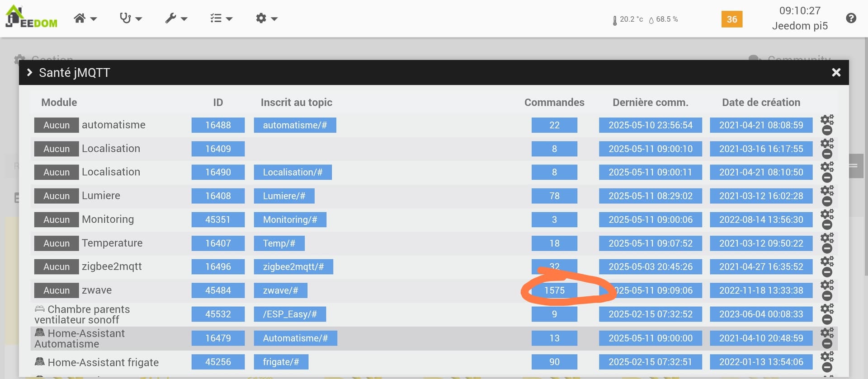
Task: Click the Commandes column header
Action: click(554, 103)
